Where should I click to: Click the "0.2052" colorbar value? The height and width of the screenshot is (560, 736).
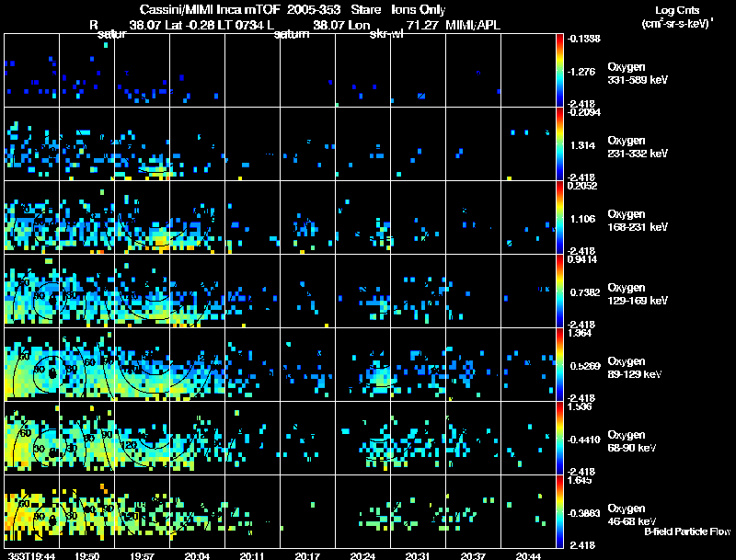[x=582, y=186]
